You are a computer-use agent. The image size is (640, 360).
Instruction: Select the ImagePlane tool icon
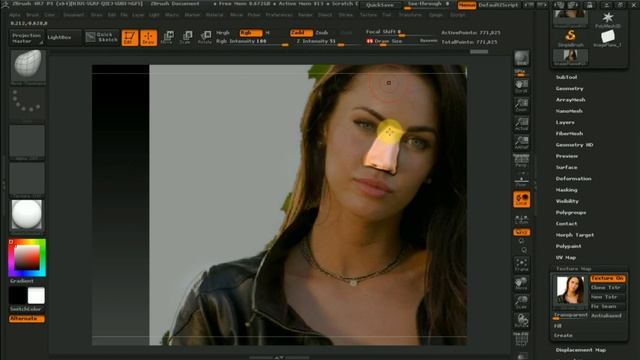[607, 38]
